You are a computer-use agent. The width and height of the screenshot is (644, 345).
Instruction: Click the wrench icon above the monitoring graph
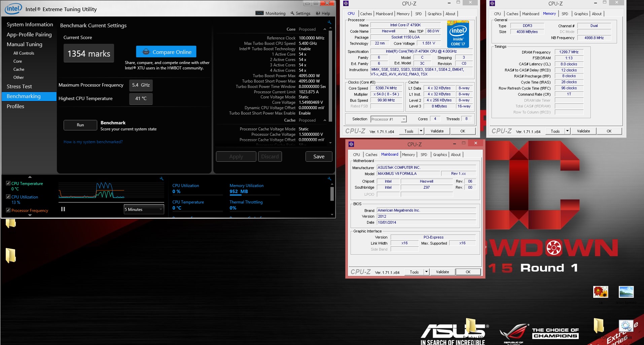point(162,179)
